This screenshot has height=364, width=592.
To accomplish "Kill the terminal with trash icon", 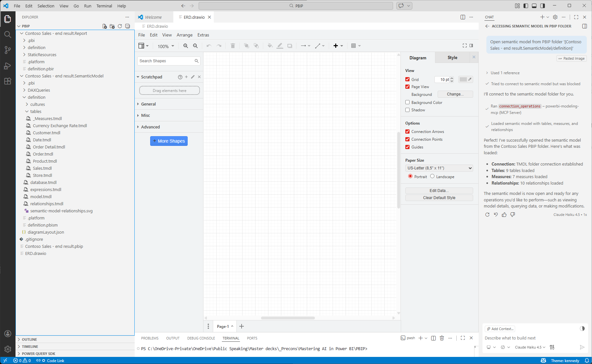I will click(442, 338).
